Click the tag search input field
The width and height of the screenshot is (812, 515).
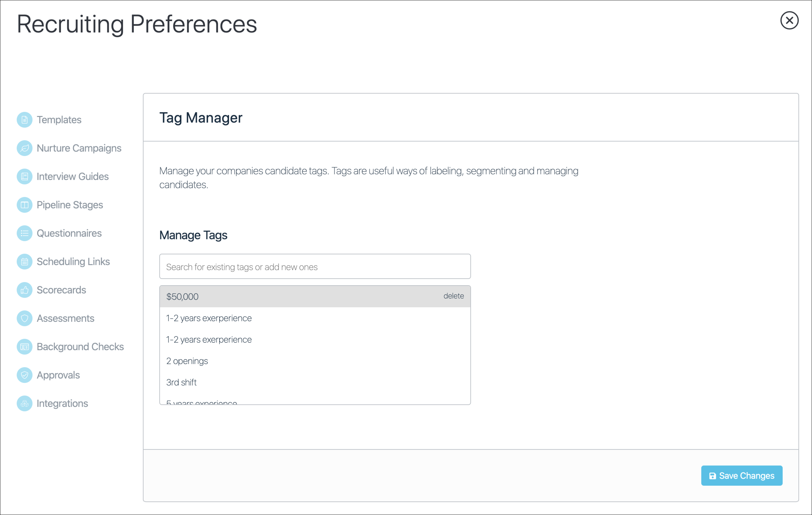(315, 266)
